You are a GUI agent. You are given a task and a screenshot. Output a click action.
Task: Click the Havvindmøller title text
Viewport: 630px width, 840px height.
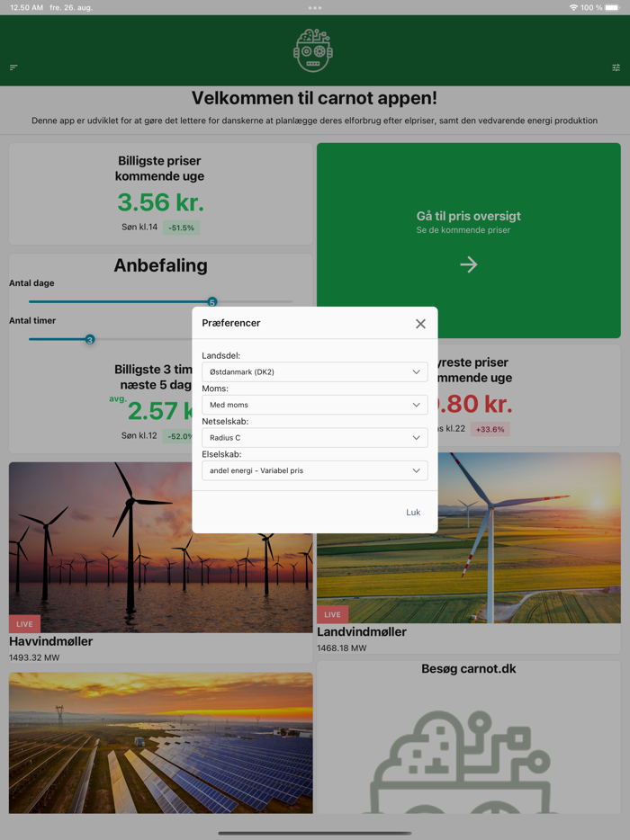(x=51, y=641)
